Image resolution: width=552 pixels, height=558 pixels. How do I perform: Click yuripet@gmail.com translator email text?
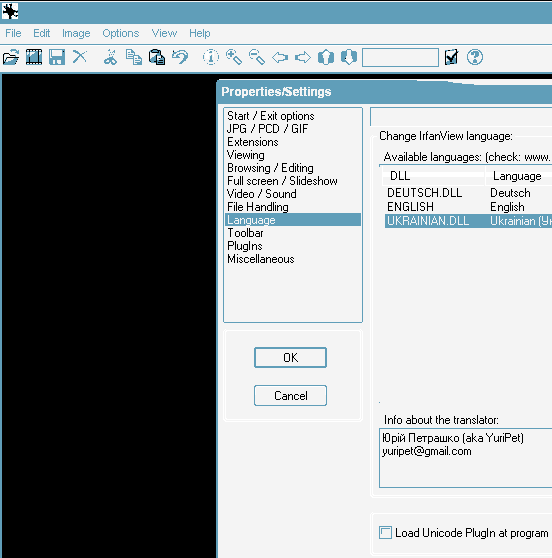(x=427, y=451)
